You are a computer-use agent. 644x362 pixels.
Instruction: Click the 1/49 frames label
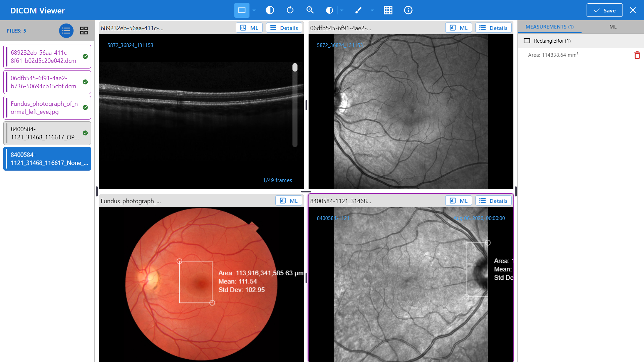(277, 180)
